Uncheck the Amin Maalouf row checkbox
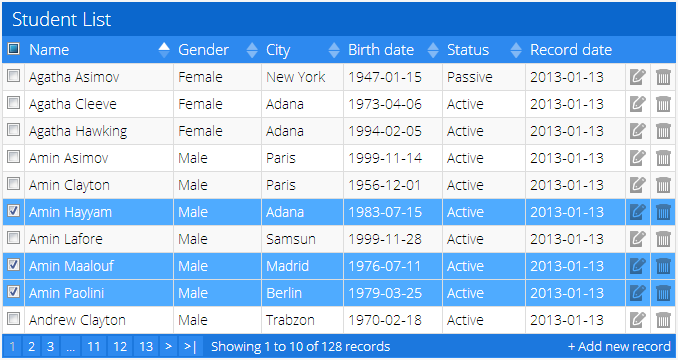 [x=13, y=264]
